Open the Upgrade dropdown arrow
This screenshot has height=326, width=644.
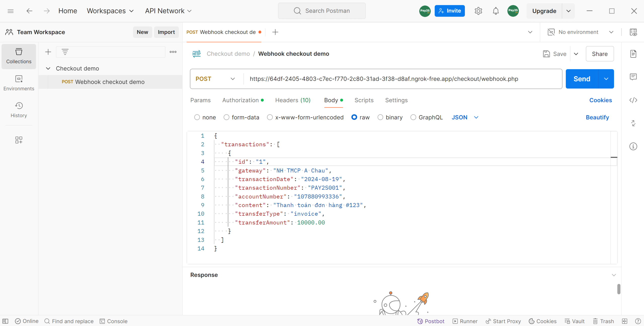tap(568, 11)
